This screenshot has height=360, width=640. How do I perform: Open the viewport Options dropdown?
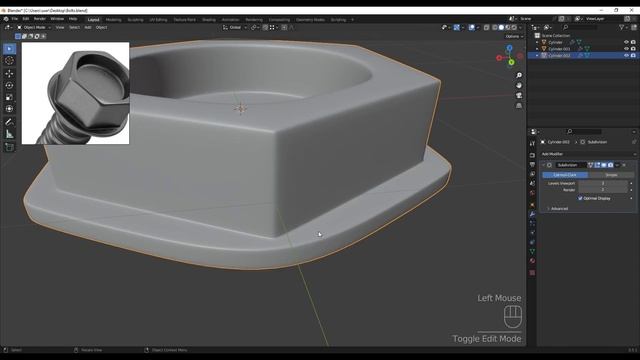pos(514,36)
